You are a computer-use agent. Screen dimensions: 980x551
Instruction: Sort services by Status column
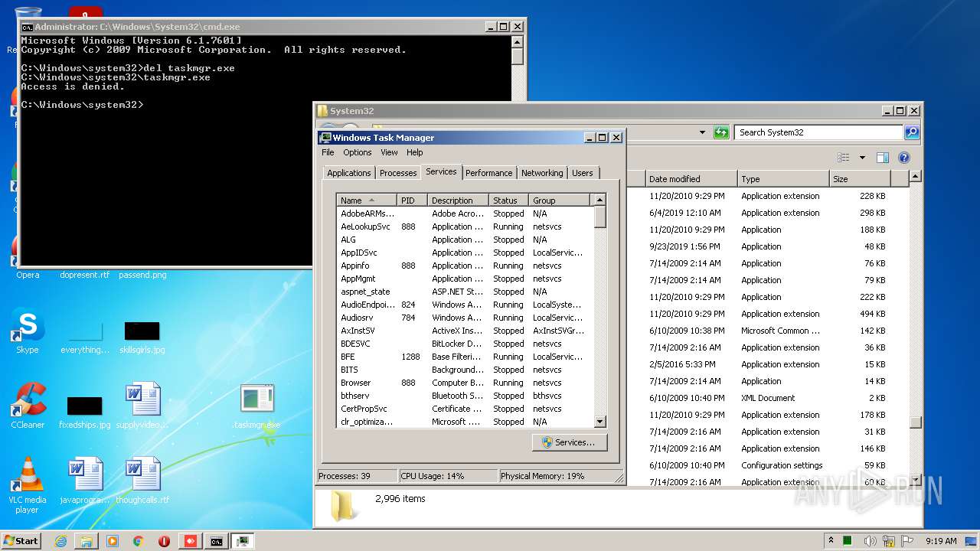tap(508, 201)
